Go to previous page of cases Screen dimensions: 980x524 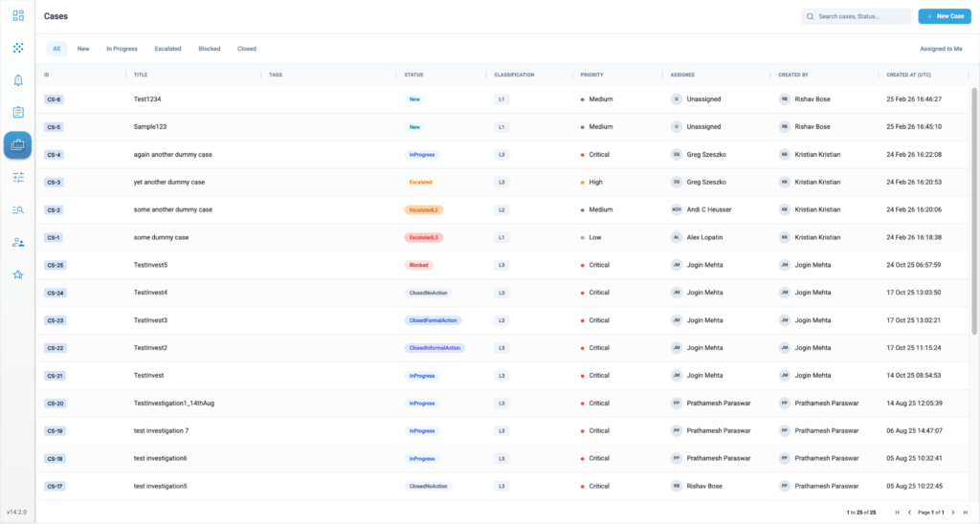[x=909, y=513]
